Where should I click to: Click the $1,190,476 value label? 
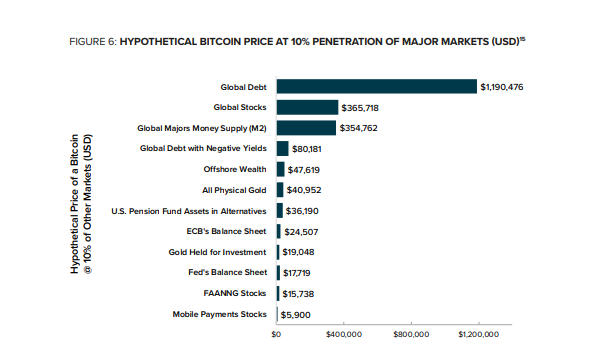click(x=501, y=87)
